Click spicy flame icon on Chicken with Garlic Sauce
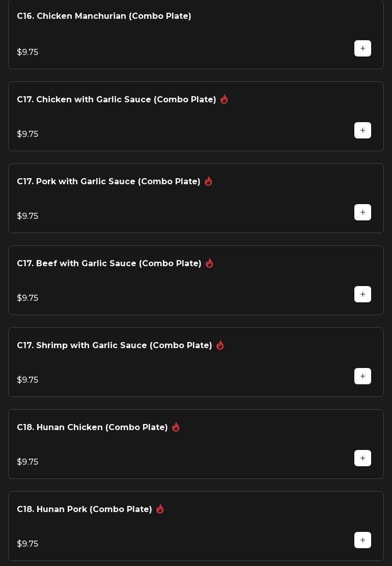 [x=224, y=99]
